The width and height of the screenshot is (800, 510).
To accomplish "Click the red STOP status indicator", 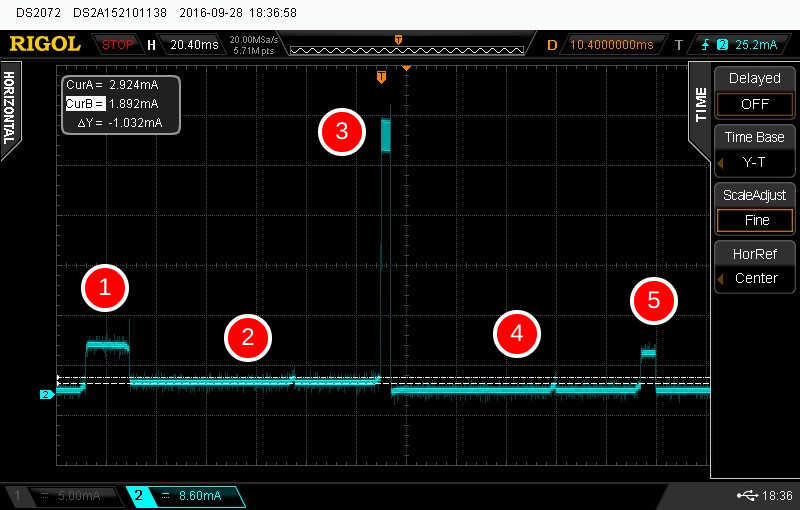I will point(118,45).
